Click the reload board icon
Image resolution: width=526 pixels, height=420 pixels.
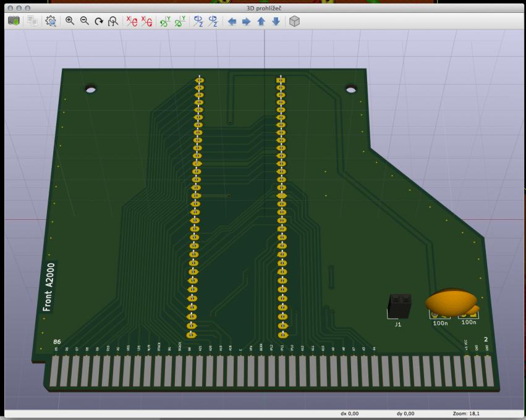point(14,21)
